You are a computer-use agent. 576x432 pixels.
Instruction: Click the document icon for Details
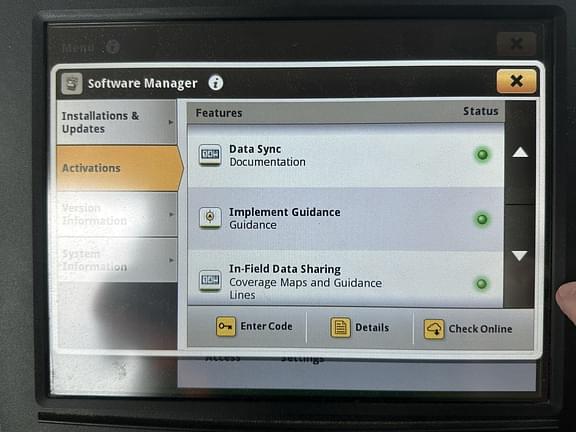point(340,327)
